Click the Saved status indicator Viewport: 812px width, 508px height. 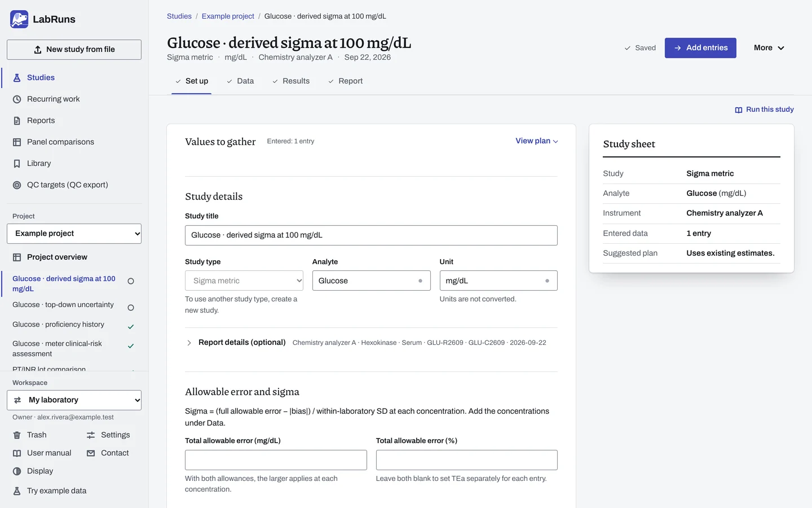pos(640,48)
